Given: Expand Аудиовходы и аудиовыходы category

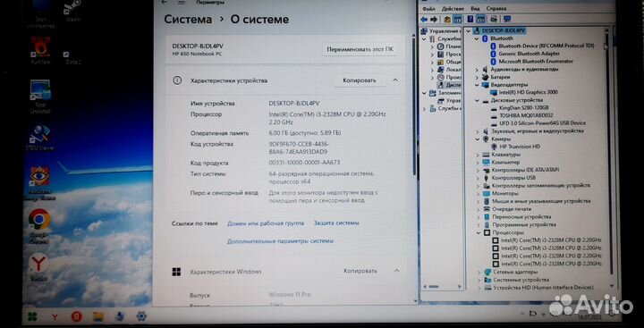Looking at the screenshot, I should coord(477,70).
